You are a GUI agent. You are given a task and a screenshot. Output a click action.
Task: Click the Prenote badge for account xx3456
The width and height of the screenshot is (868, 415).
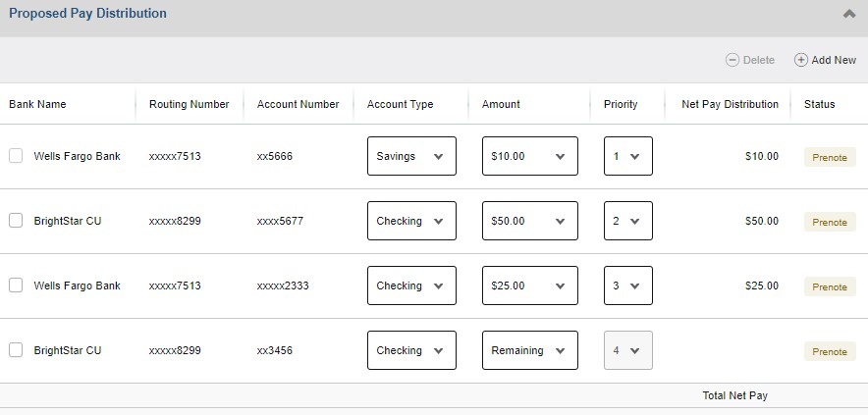829,351
